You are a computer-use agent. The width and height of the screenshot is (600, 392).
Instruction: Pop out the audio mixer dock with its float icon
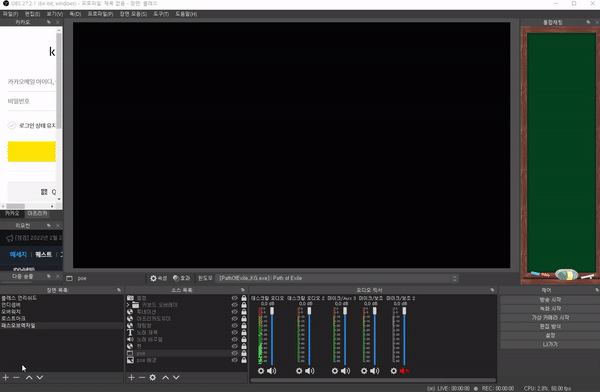coord(492,290)
